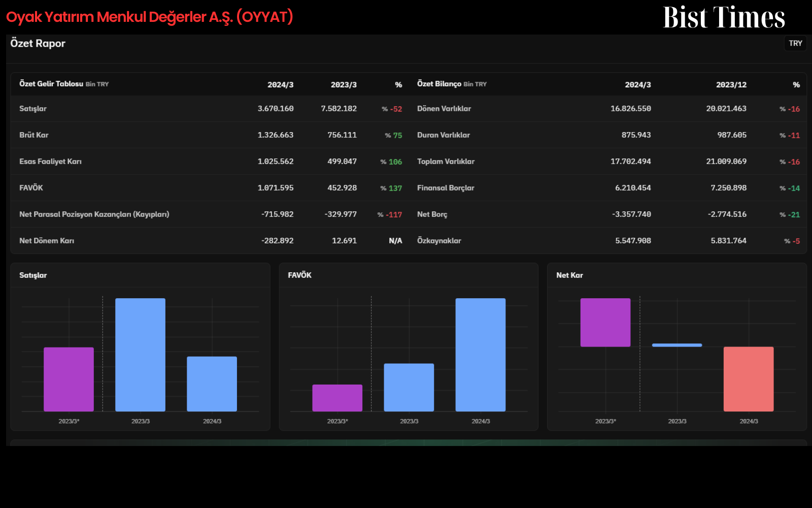The image size is (812, 508).
Task: Click the Oyak Yatırım Menkul Değerler title
Action: [150, 17]
